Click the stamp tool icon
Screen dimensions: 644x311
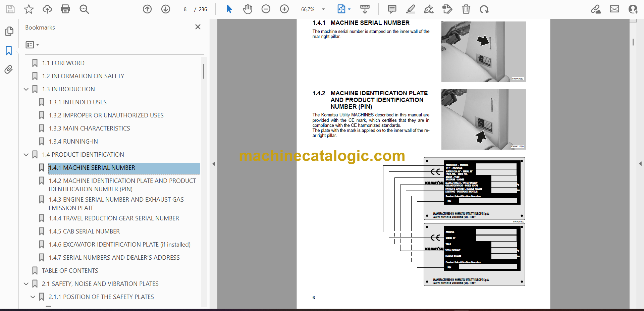pyautogui.click(x=447, y=9)
